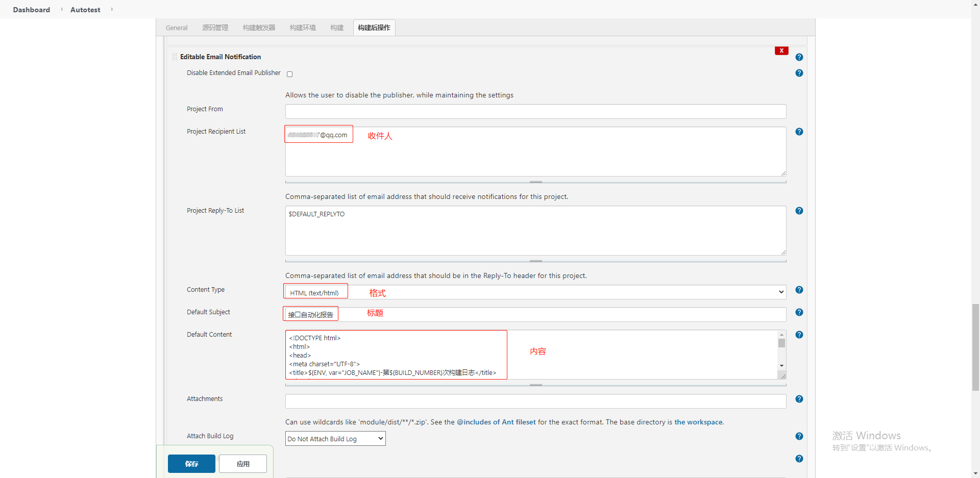Image resolution: width=980 pixels, height=478 pixels.
Task: Open the Content Type dropdown
Action: [535, 292]
